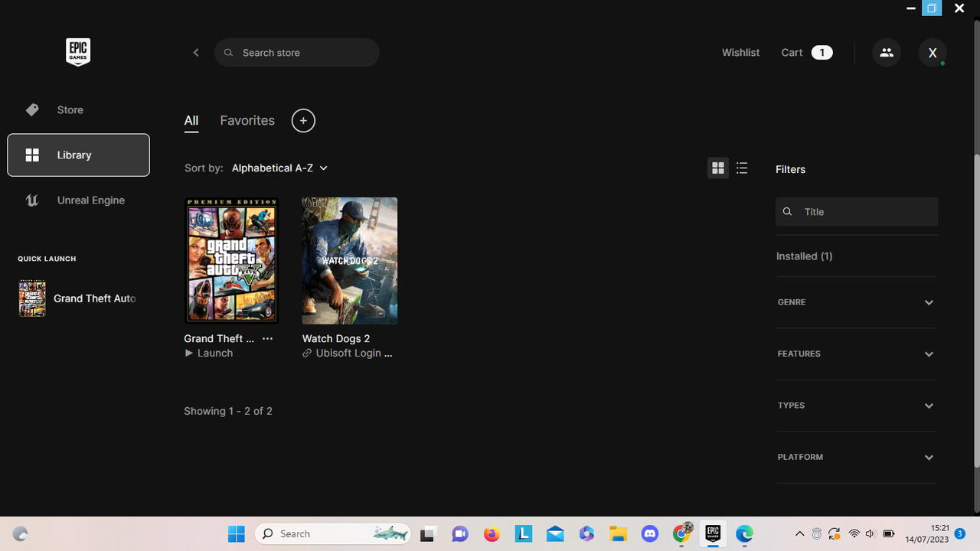Click the Watch Dogs 2 cover
Viewport: 980px width, 551px height.
[350, 260]
